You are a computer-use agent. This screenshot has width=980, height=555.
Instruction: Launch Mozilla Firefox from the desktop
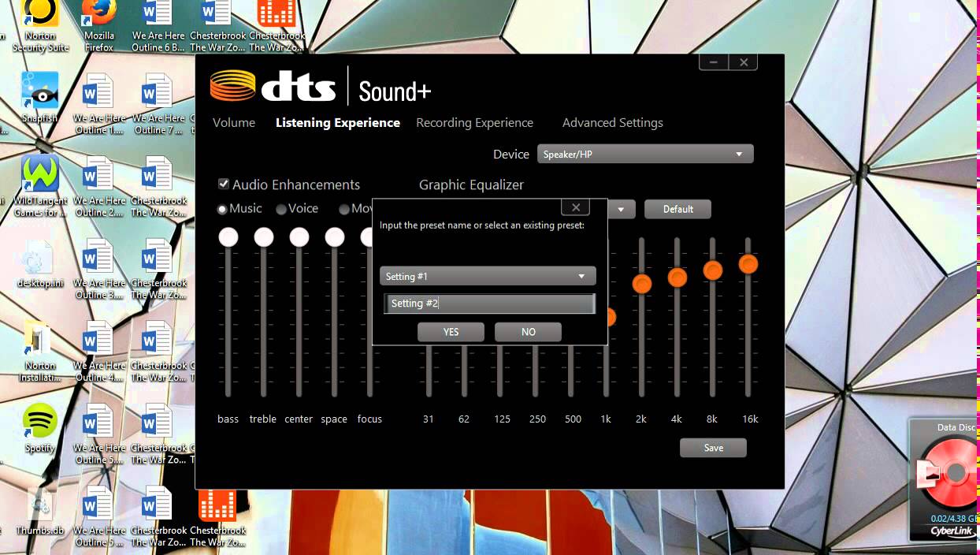coord(99,26)
